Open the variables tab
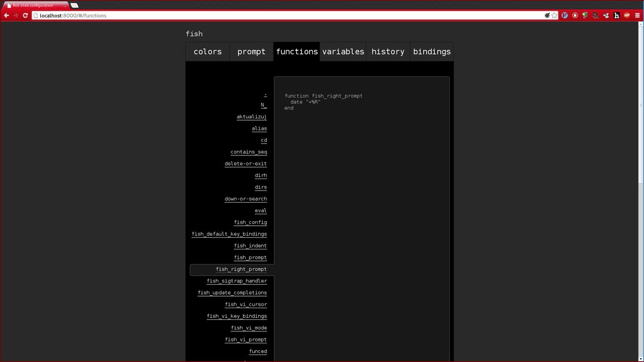 tap(343, 52)
